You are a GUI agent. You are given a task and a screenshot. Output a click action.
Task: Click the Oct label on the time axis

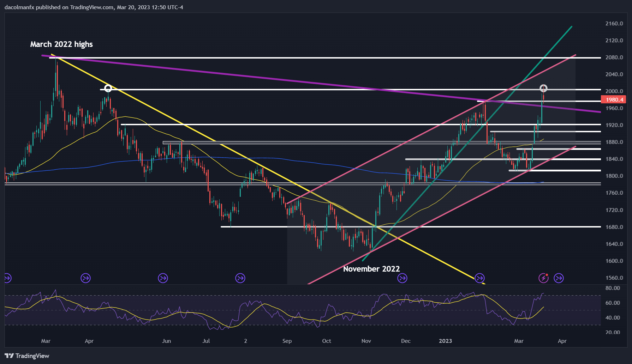(x=327, y=341)
